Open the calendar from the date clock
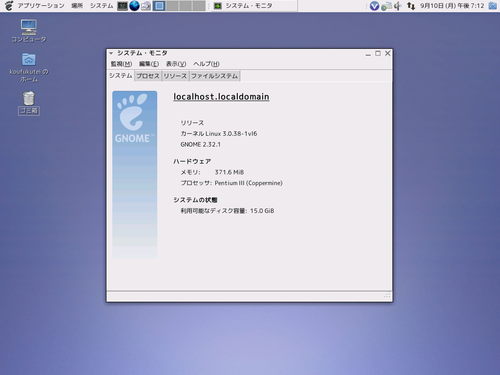 coord(452,6)
